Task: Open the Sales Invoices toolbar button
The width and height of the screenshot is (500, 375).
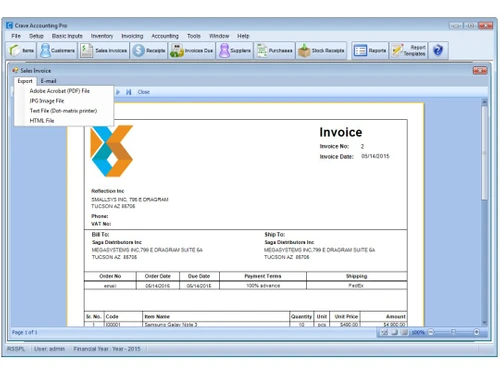Action: pyautogui.click(x=104, y=50)
